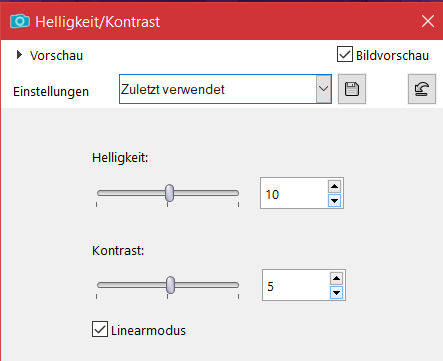Image resolution: width=443 pixels, height=361 pixels.
Task: Open the Einstellungen dropdown arrow
Action: [x=323, y=89]
